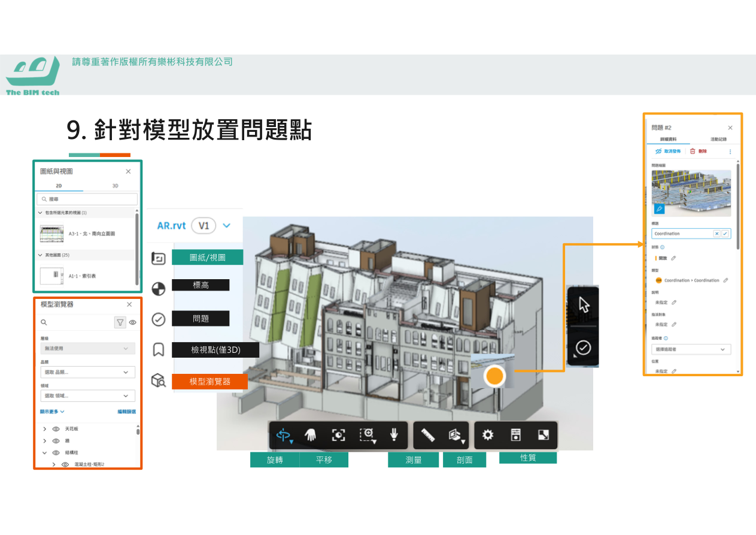Click the info icon next to 追蹤者

point(666,338)
